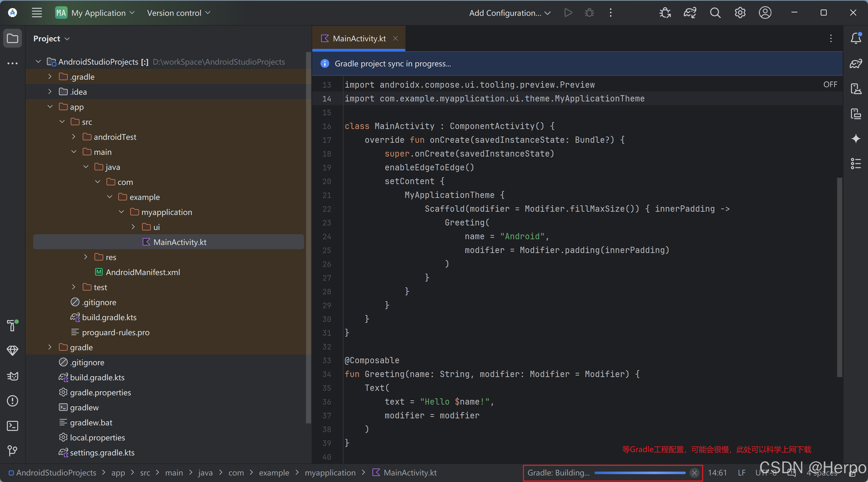This screenshot has height=482, width=868.
Task: Open the Git branch tool window
Action: click(13, 451)
